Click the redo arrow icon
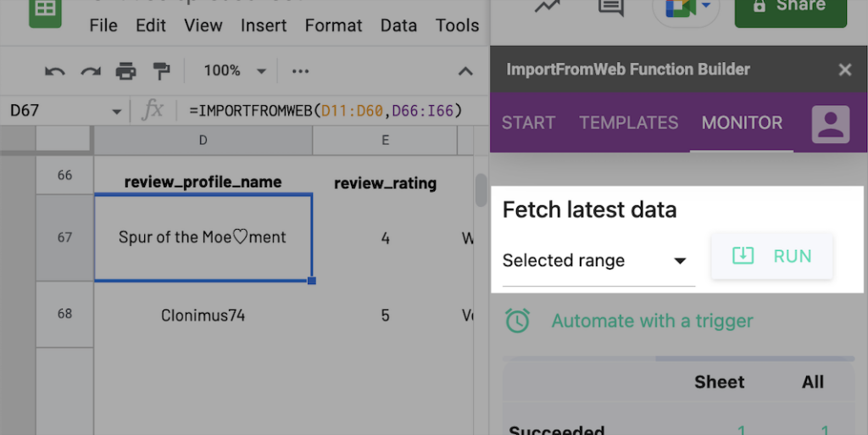868x435 pixels. click(91, 71)
